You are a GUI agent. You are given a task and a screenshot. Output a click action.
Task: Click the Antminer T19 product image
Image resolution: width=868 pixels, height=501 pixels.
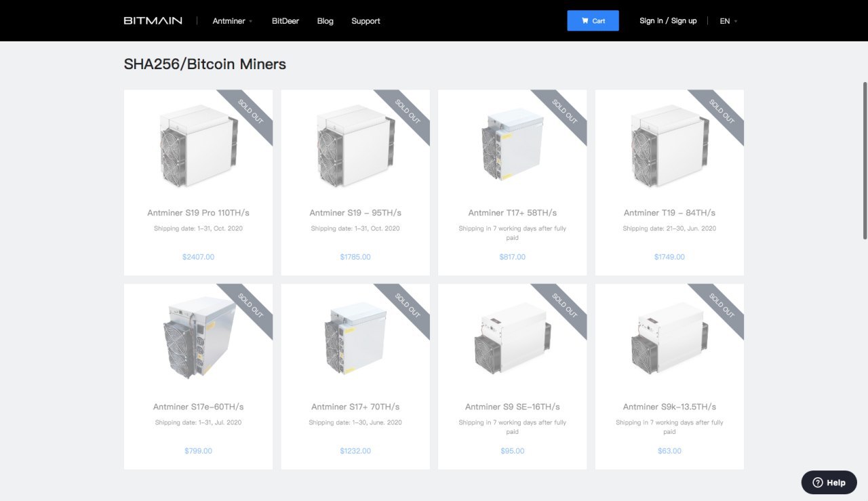click(x=670, y=145)
